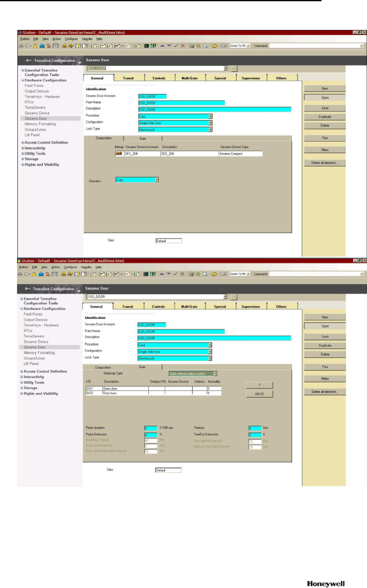Click the Duplicate button in lower window
Screen dimensions: 367x588
[325, 346]
